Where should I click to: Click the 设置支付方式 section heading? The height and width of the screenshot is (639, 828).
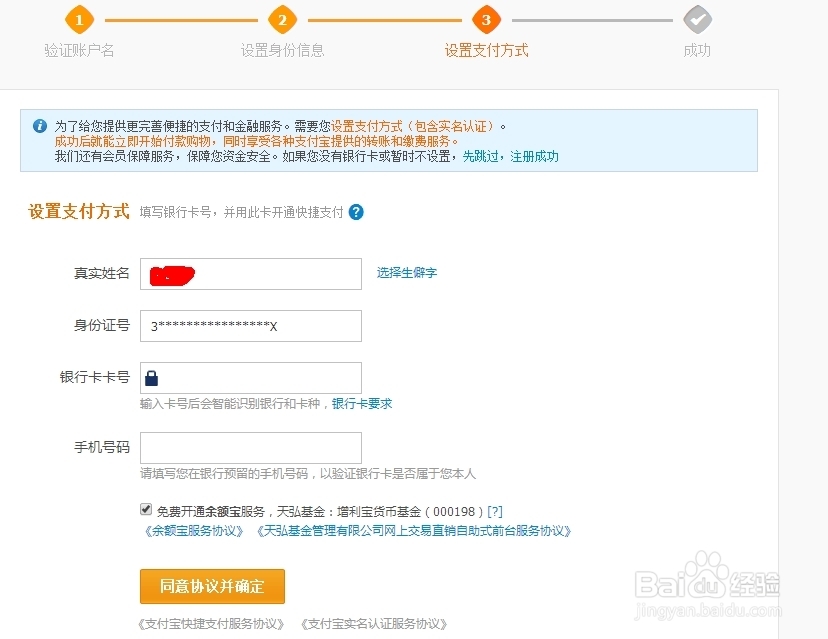tap(79, 211)
